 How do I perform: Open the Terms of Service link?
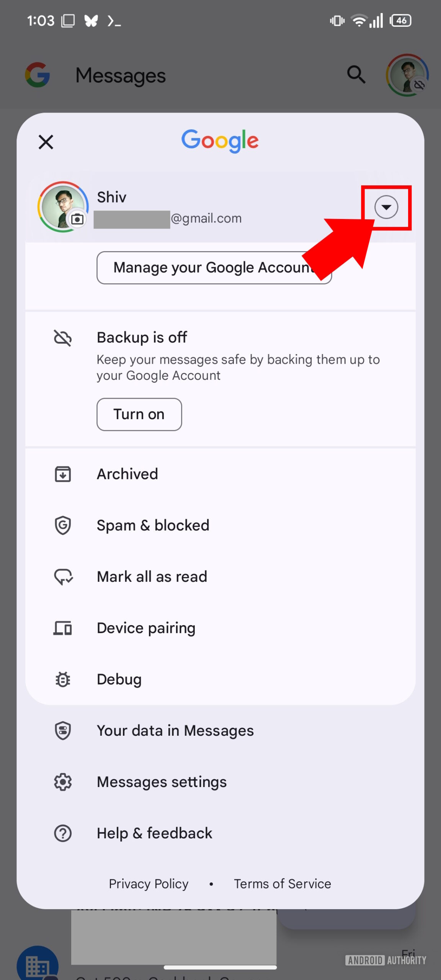pos(283,884)
